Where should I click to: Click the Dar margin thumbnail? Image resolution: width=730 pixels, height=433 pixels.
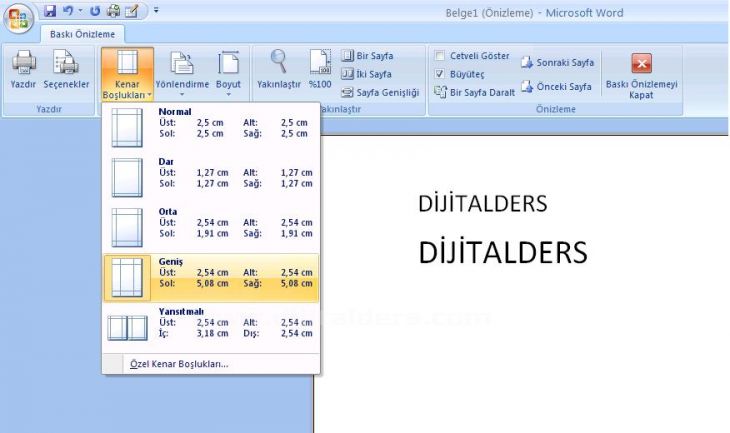click(x=127, y=177)
